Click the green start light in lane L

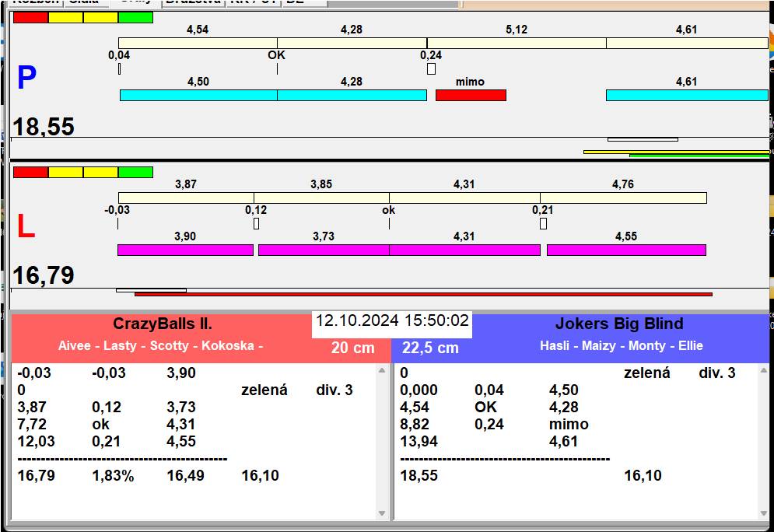pos(136,172)
